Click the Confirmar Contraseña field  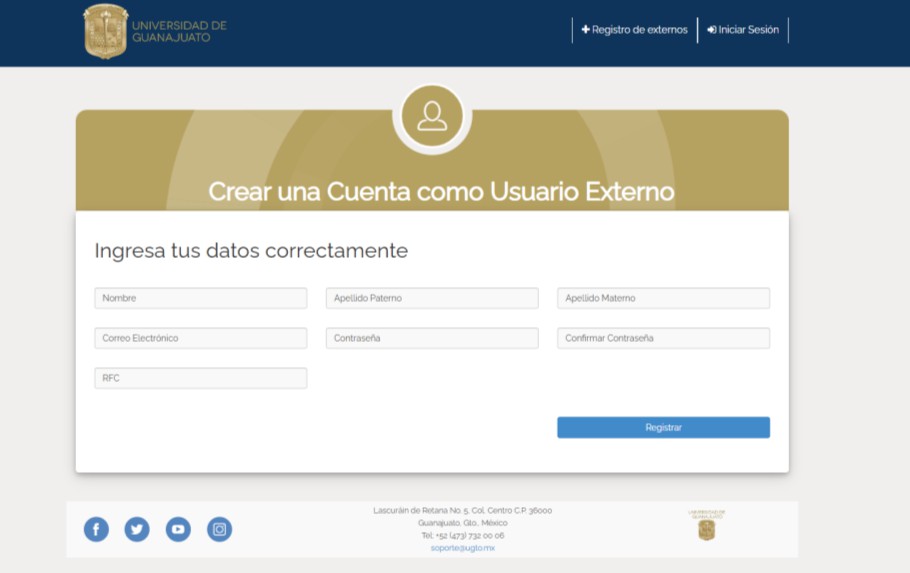(x=663, y=338)
